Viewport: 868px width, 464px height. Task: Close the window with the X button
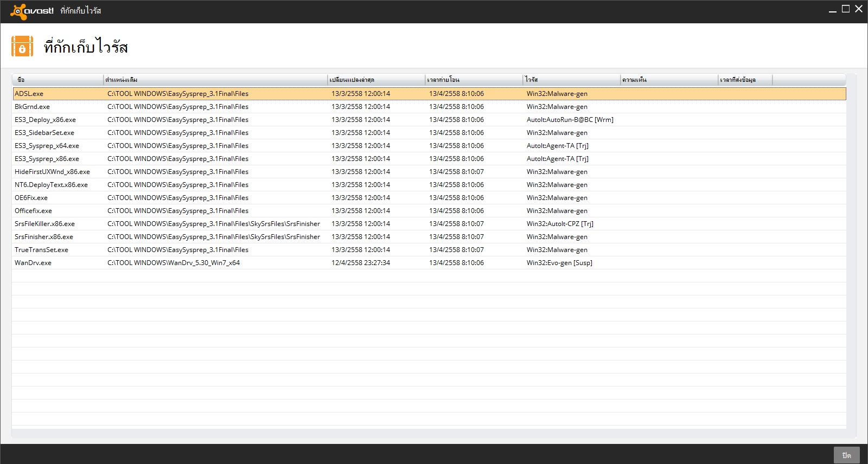tap(859, 9)
